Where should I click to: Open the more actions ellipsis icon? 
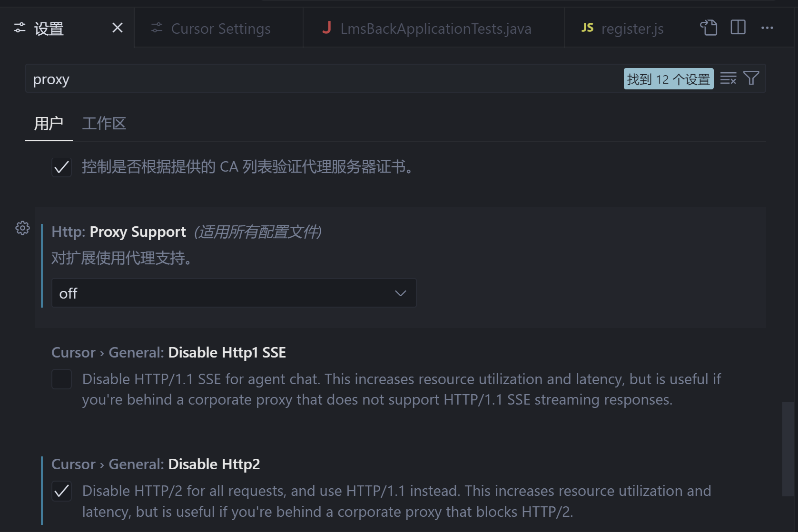coord(767,28)
